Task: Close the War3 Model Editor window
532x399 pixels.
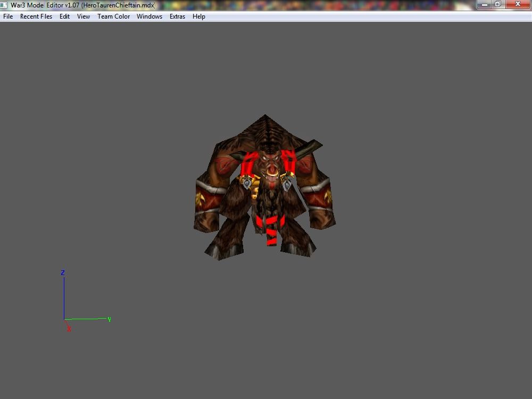Action: click(x=518, y=4)
